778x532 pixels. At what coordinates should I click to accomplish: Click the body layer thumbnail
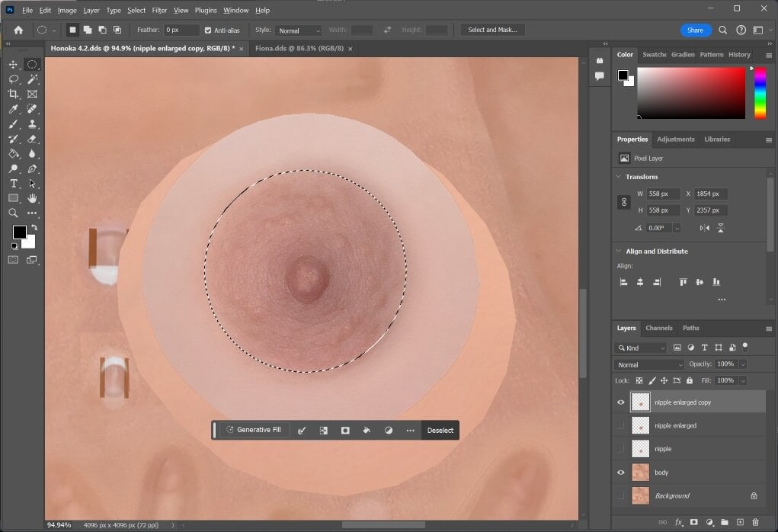[640, 473]
